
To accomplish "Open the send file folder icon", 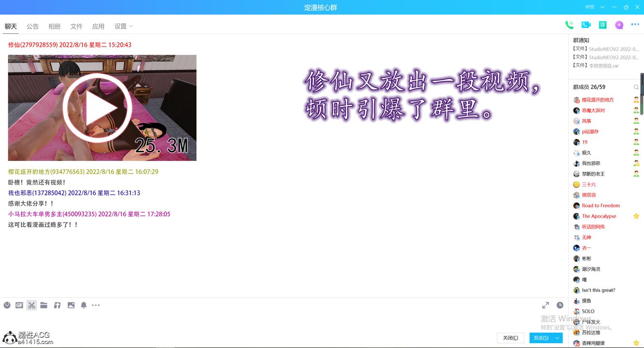I will 43,305.
